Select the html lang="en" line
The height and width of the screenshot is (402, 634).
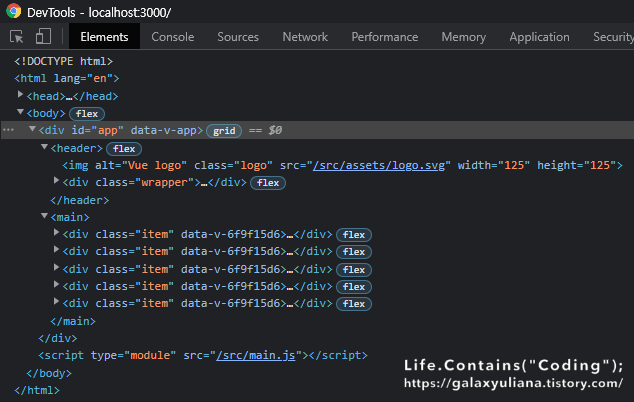67,78
